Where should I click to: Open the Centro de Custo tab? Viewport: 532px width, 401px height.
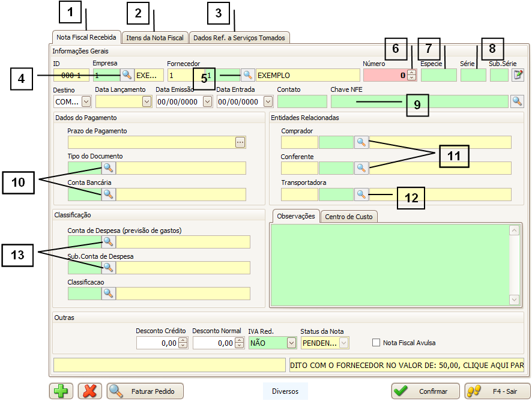(x=349, y=216)
